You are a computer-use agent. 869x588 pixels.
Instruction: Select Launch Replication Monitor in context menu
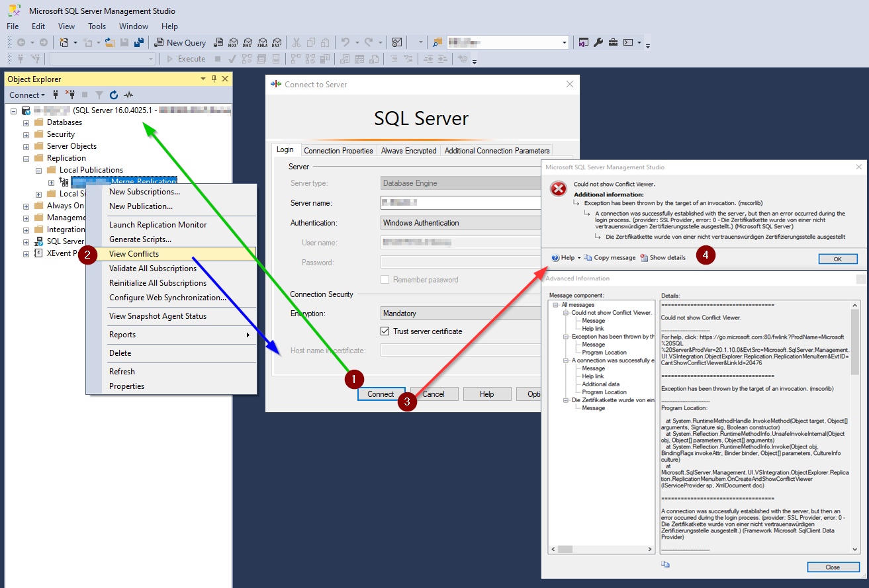[x=171, y=225]
